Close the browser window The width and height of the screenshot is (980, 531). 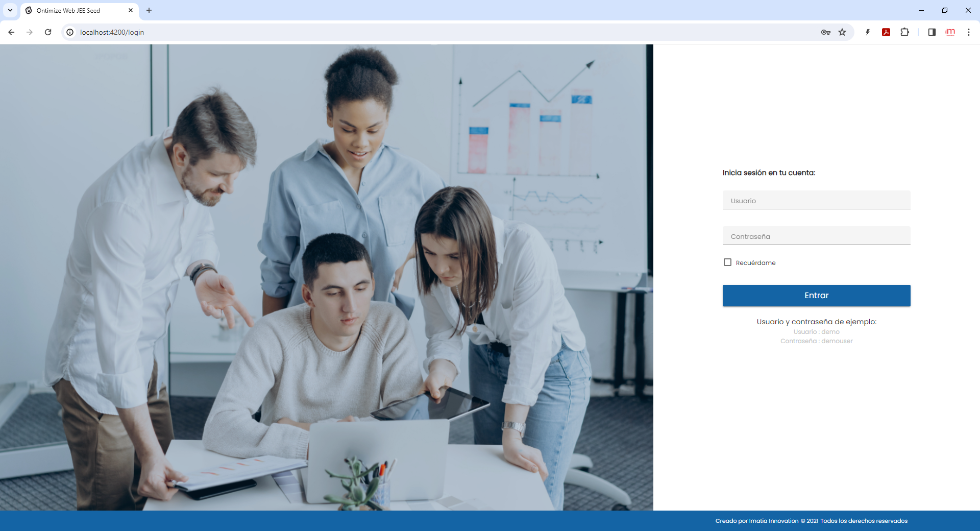tap(968, 10)
